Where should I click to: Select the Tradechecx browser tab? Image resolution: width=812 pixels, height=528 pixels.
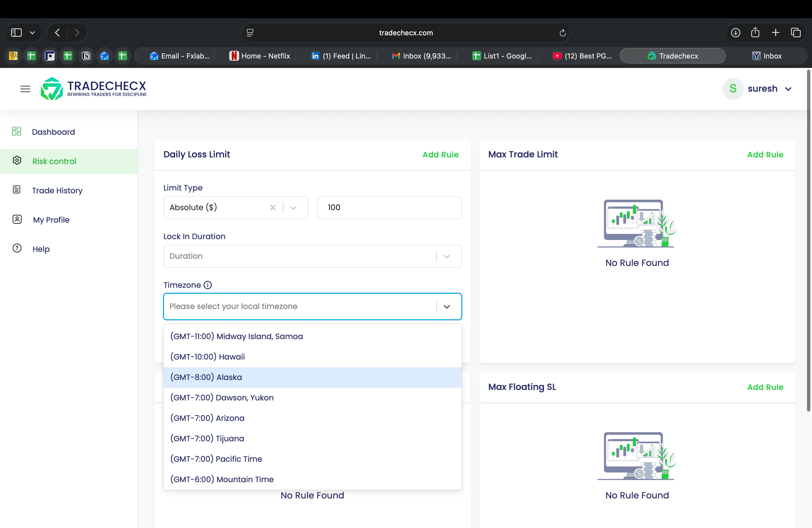(673, 56)
